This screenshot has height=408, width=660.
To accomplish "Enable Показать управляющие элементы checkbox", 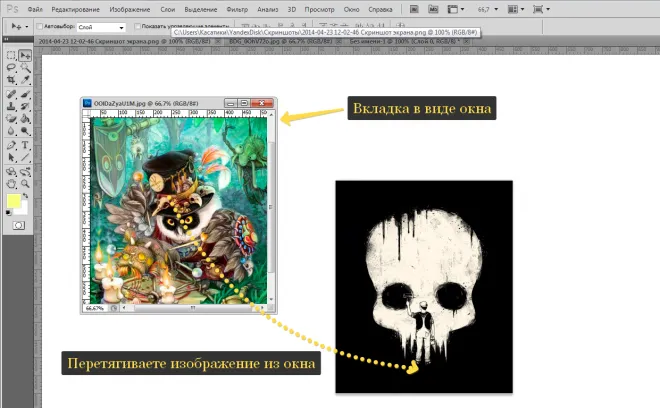I will click(x=137, y=27).
